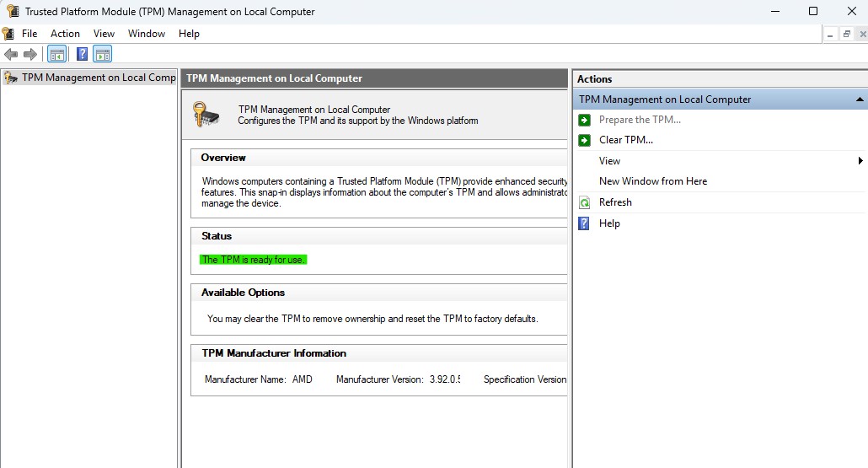
Task: Open the Action menu
Action: click(66, 34)
